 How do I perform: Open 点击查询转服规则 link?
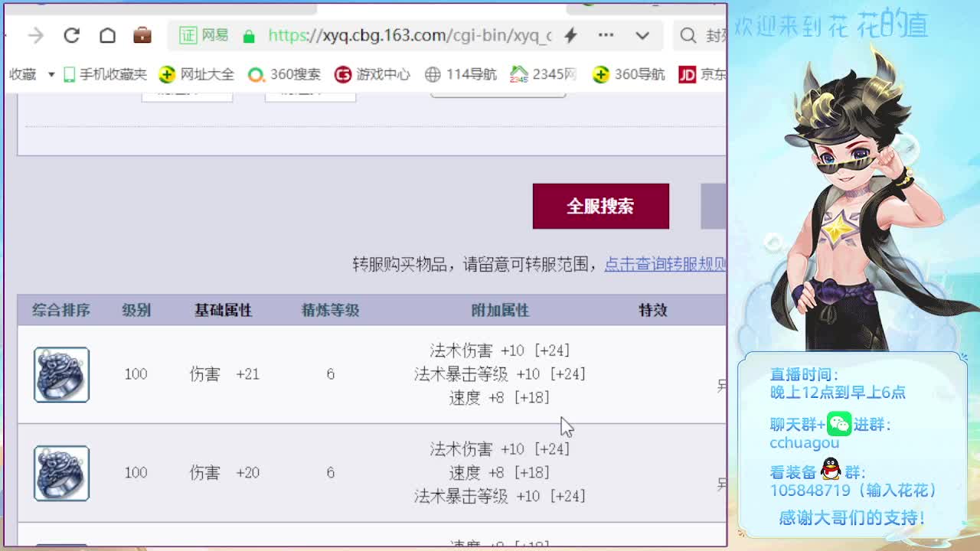tap(665, 264)
